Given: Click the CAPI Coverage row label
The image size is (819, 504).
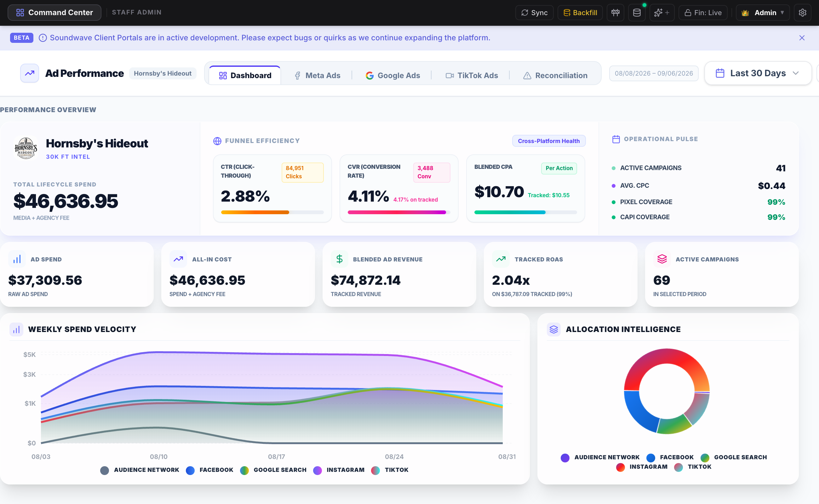Looking at the screenshot, I should click(x=645, y=217).
